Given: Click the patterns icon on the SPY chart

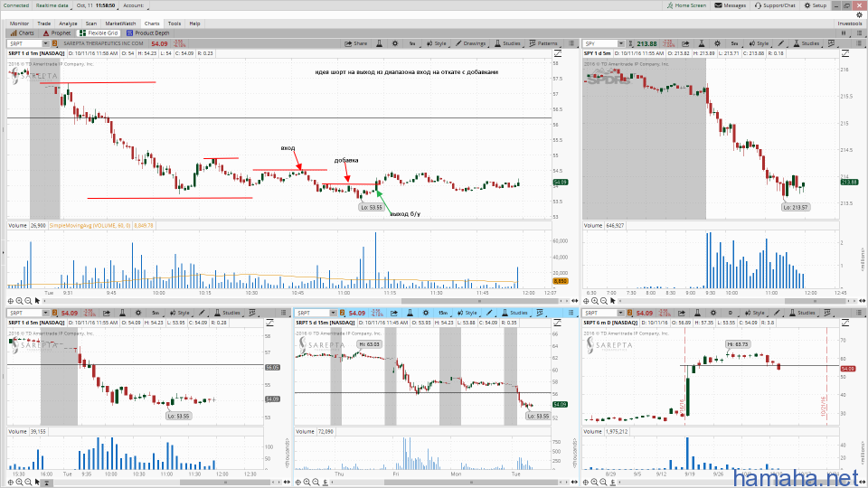Looking at the screenshot, I should [x=831, y=43].
